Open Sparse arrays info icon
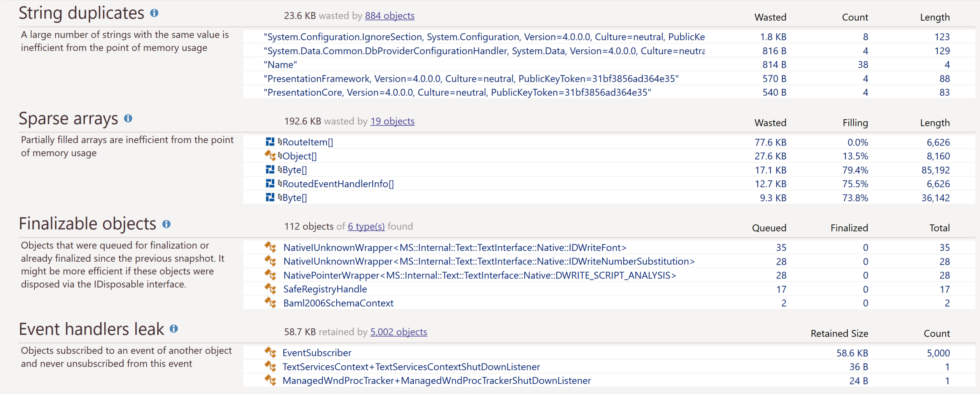Viewport: 980px width, 394px height. pyautogui.click(x=128, y=118)
